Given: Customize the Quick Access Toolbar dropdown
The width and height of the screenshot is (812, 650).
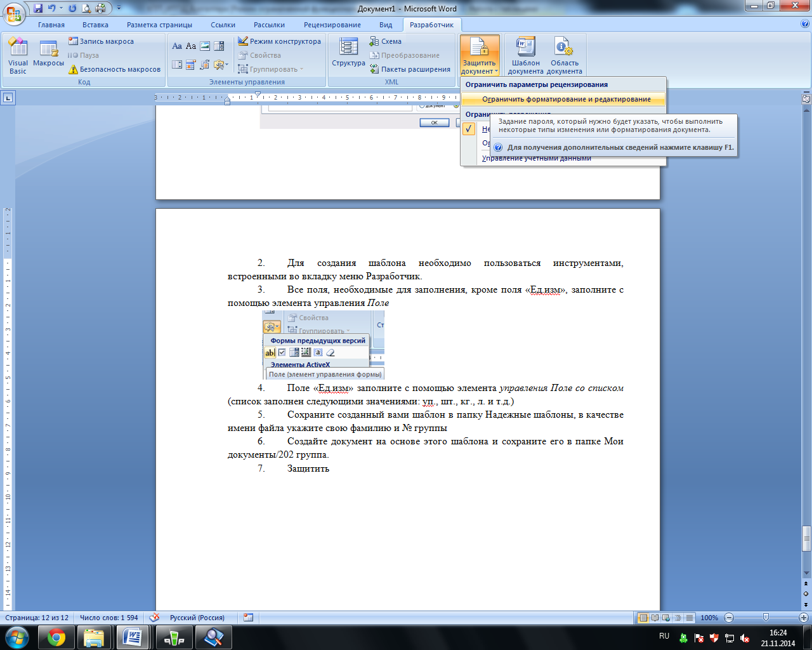Looking at the screenshot, I should (119, 8).
